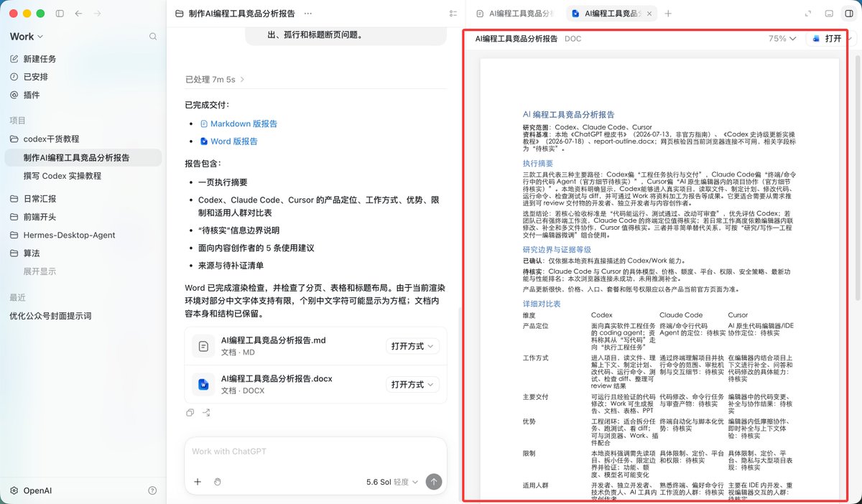Click the 打开 button in the document header
This screenshot has width=862, height=504.
point(827,39)
